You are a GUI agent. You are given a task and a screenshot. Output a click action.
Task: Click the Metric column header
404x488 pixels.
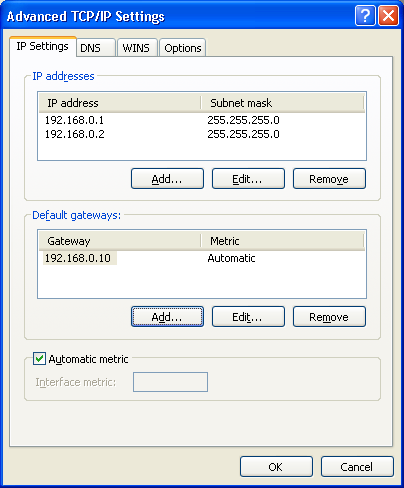(x=282, y=241)
